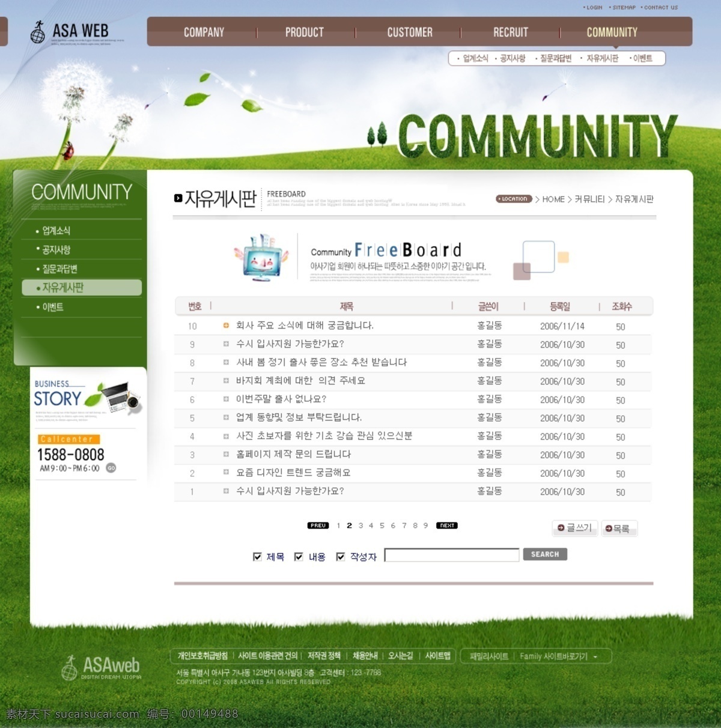Click the post icon beside row 5

226,417
